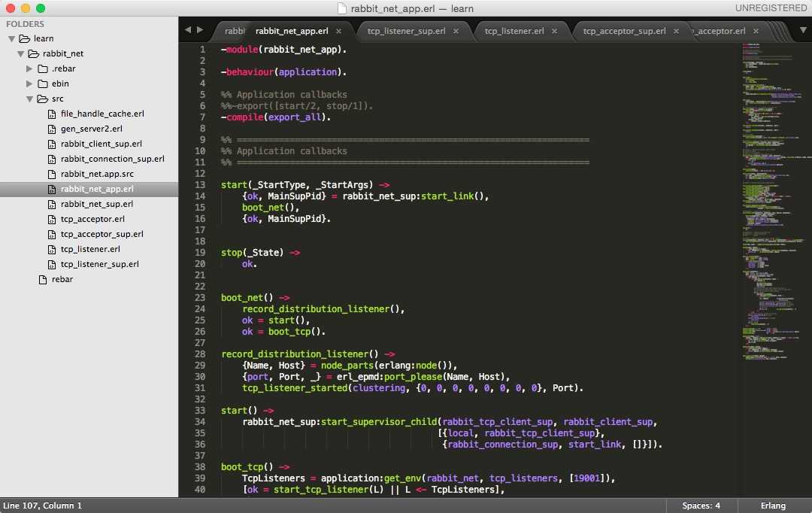Click the boot_net() function definition on line 23
The height and width of the screenshot is (513, 812).
click(x=256, y=297)
